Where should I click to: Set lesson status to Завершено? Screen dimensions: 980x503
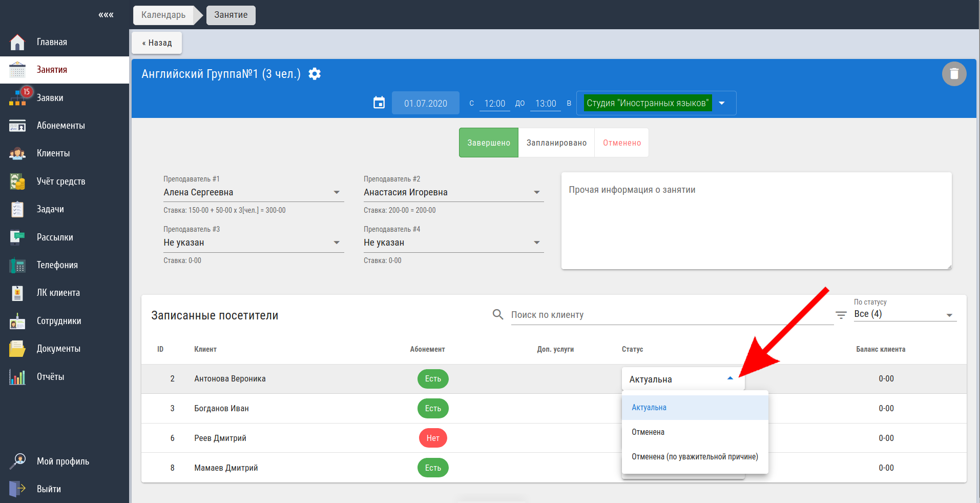click(x=489, y=143)
